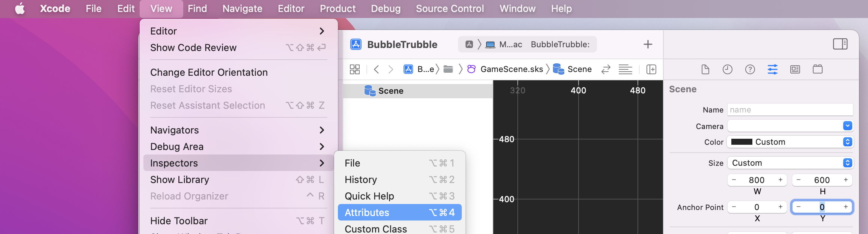This screenshot has width=868, height=234.
Task: Open the editor options lines icon
Action: coord(625,69)
